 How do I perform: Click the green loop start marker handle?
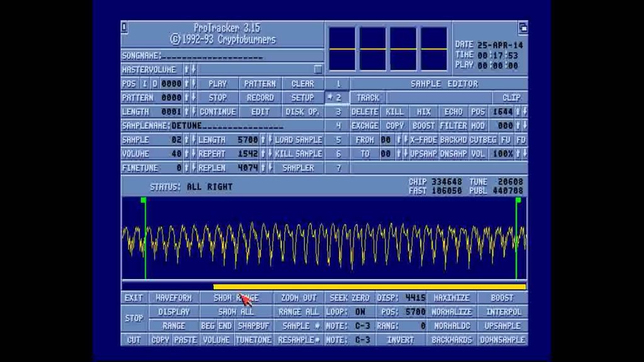click(144, 200)
